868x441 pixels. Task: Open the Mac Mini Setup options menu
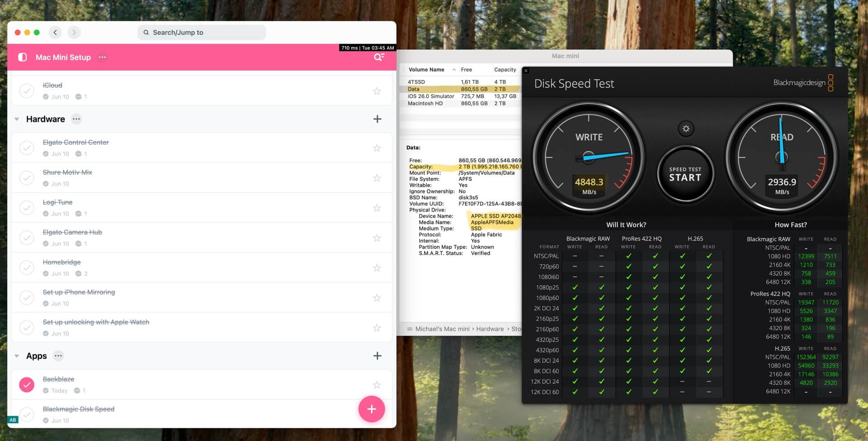[x=103, y=57]
